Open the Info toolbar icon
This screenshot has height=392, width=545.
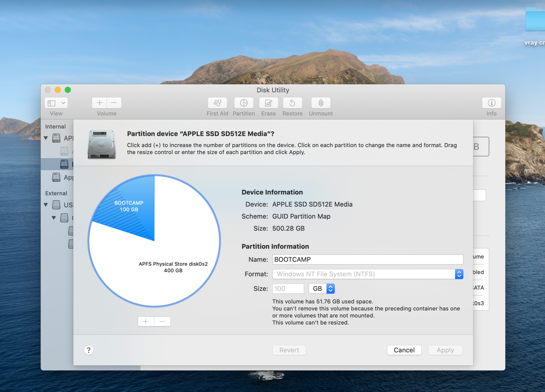pos(491,103)
